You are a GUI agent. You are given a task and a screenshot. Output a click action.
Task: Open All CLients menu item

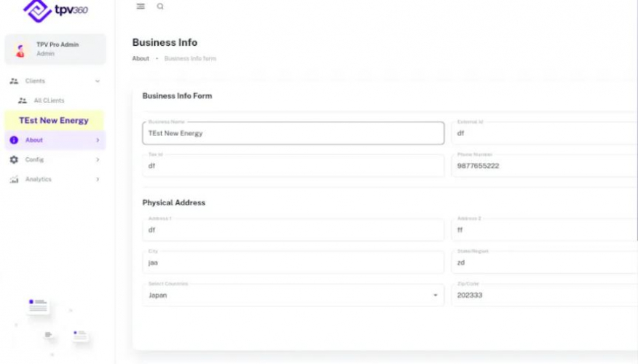pos(49,100)
